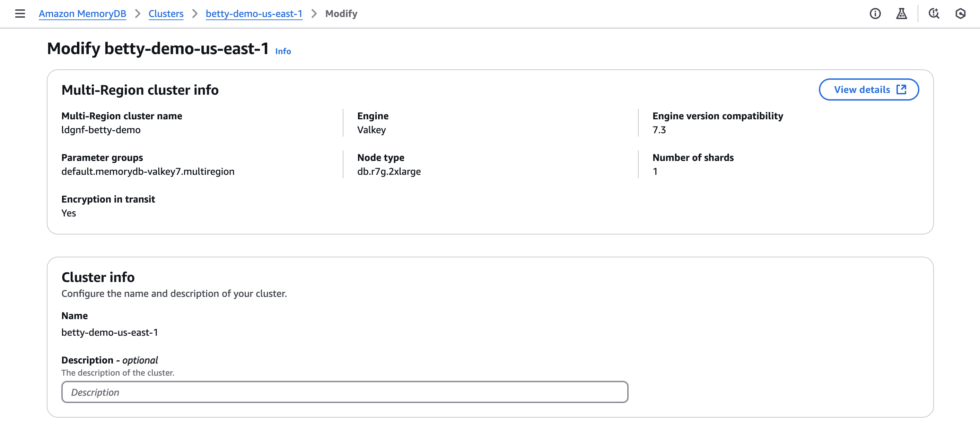Go to Amazon MemoryDB breadcrumb link
The width and height of the screenshot is (980, 428).
82,14
